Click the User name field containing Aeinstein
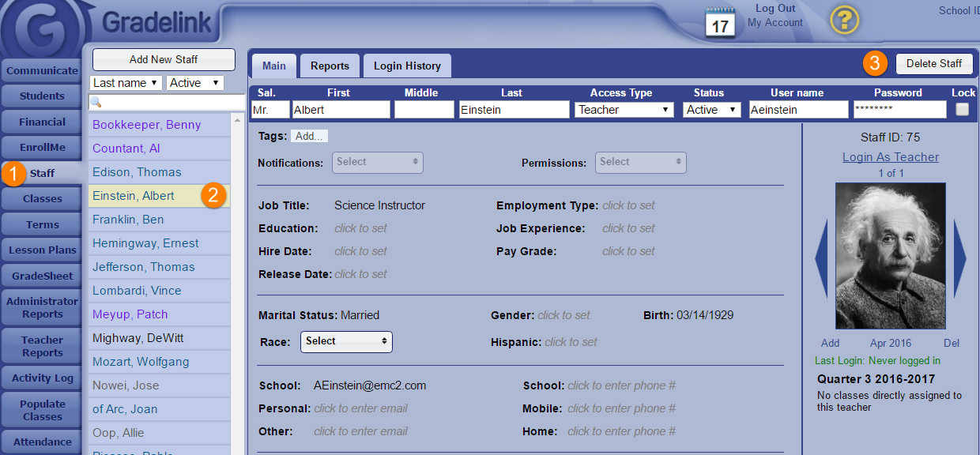 pos(797,110)
